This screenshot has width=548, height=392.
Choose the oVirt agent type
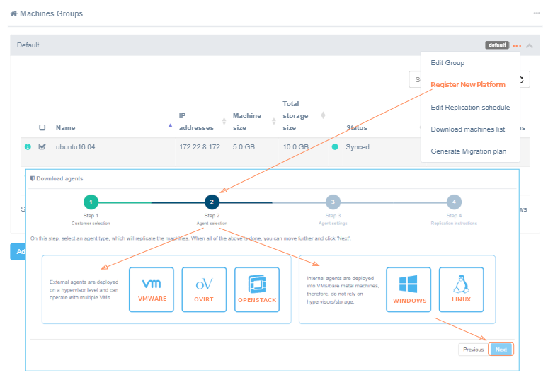pos(204,289)
